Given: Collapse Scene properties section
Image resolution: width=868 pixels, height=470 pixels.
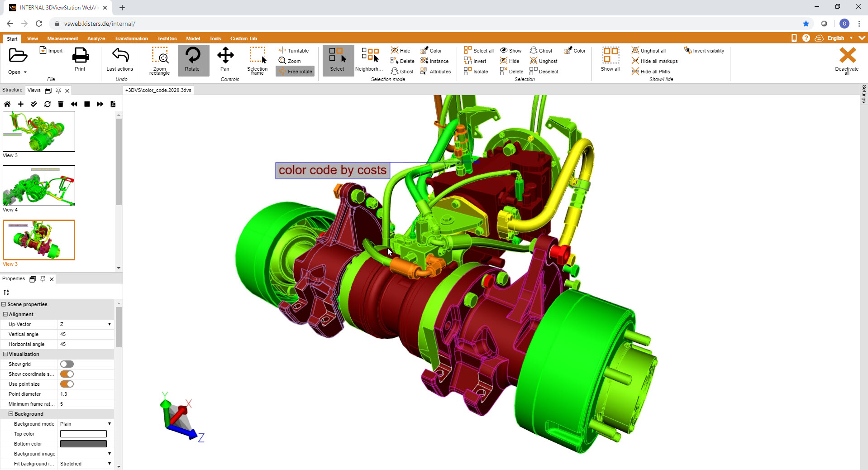Looking at the screenshot, I should 4,304.
